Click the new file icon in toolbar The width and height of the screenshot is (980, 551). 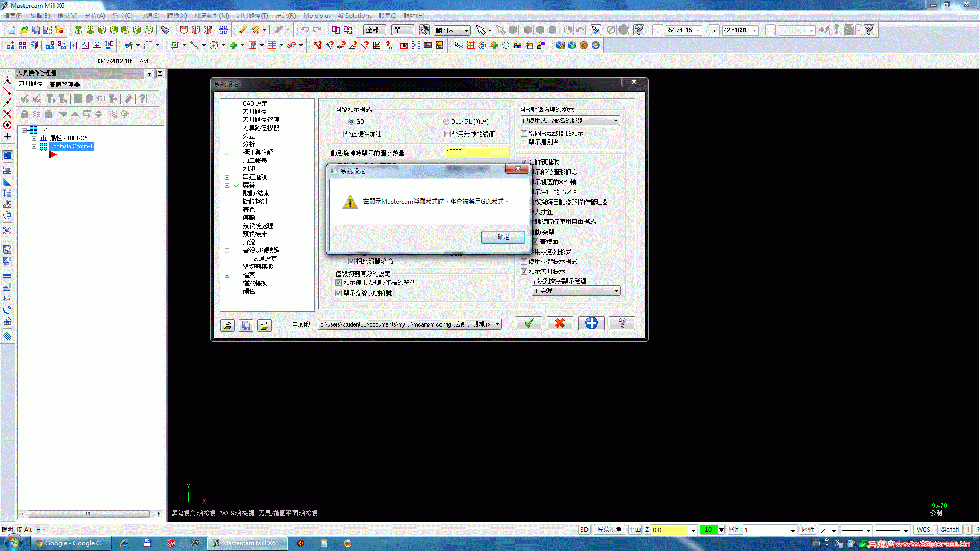pos(12,30)
